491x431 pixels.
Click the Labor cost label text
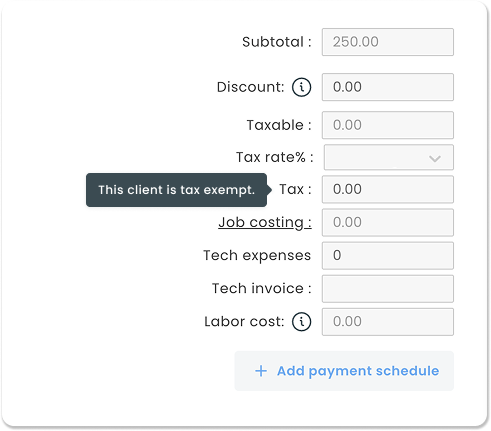point(244,322)
